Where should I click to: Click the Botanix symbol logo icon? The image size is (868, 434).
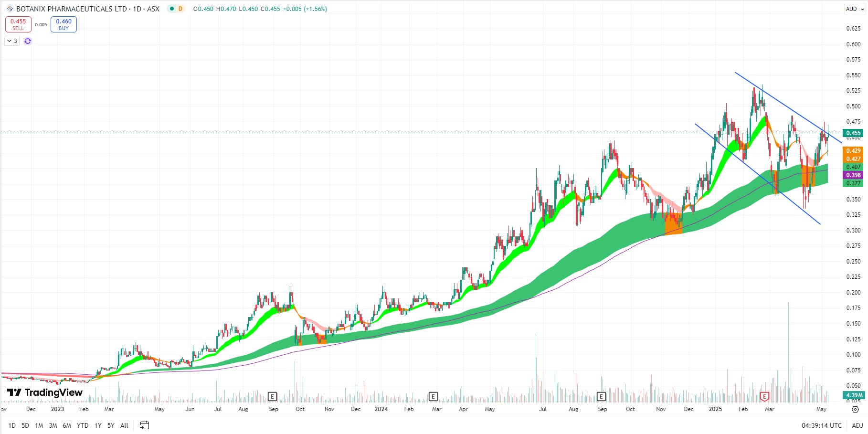tap(10, 9)
